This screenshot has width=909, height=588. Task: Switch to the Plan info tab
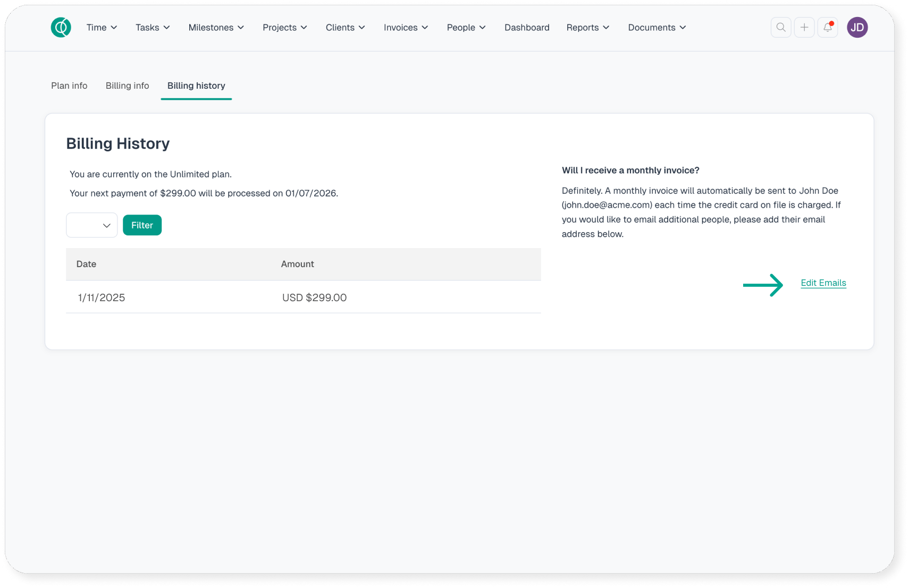tap(69, 86)
